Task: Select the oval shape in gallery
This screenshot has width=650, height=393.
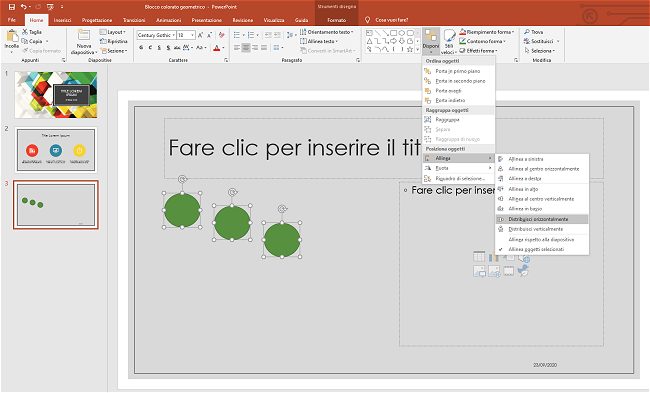Action: coord(402,33)
